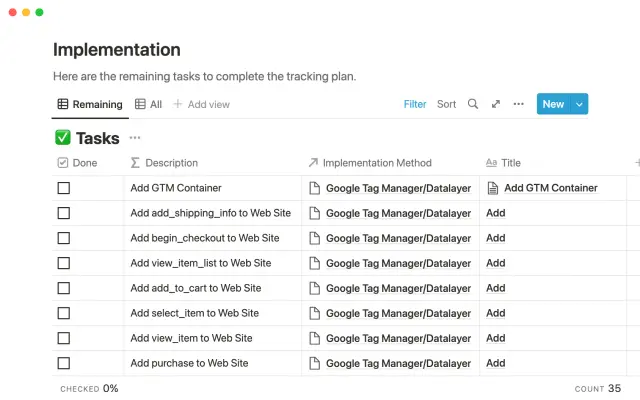
Task: Check Done for Add begin_checkout to Web Site
Action: coord(64,238)
